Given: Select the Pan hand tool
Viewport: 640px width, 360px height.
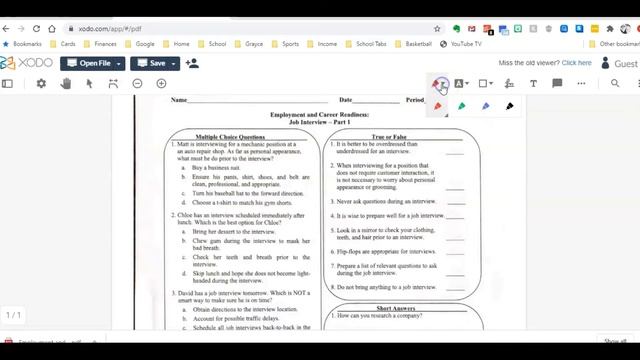Looking at the screenshot, I should point(65,84).
